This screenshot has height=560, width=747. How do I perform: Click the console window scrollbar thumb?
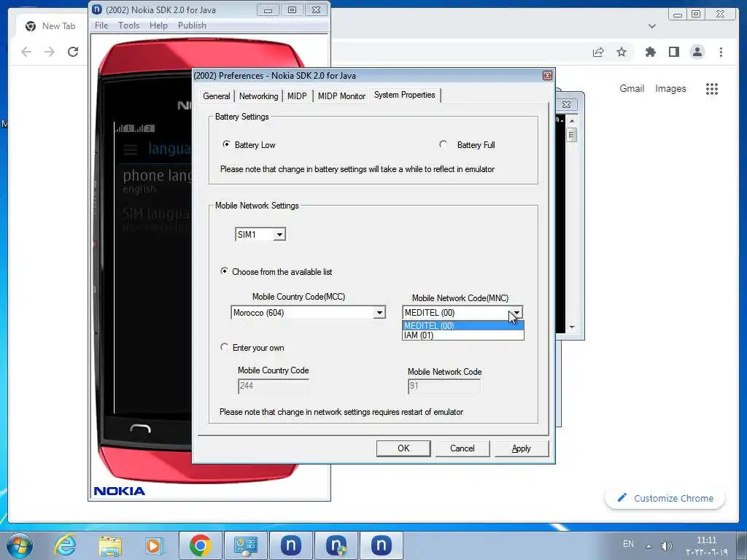[x=572, y=135]
